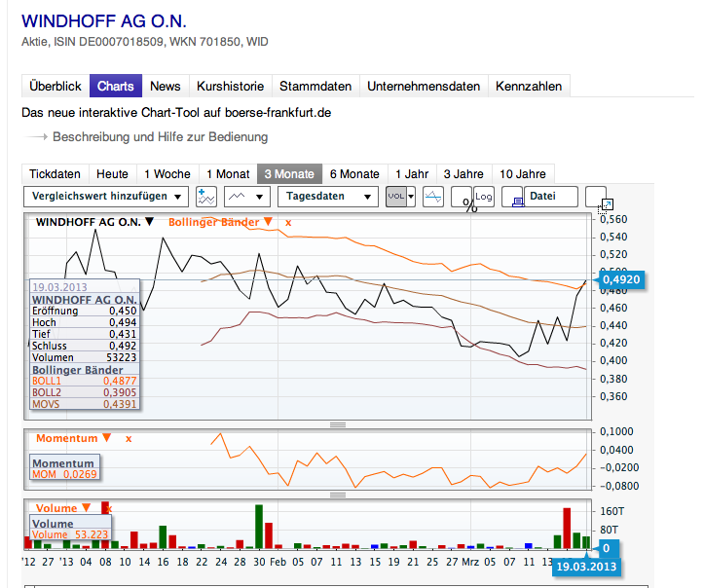The height and width of the screenshot is (588, 704).
Task: Select 1 Woche time range
Action: tap(167, 173)
